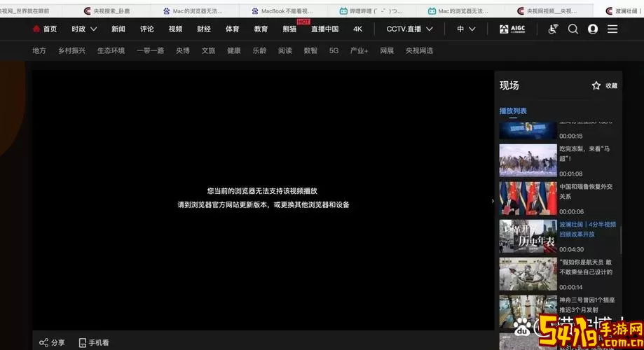Viewport: 644px width, 350px height.
Task: Open the 4K channel
Action: tap(357, 29)
